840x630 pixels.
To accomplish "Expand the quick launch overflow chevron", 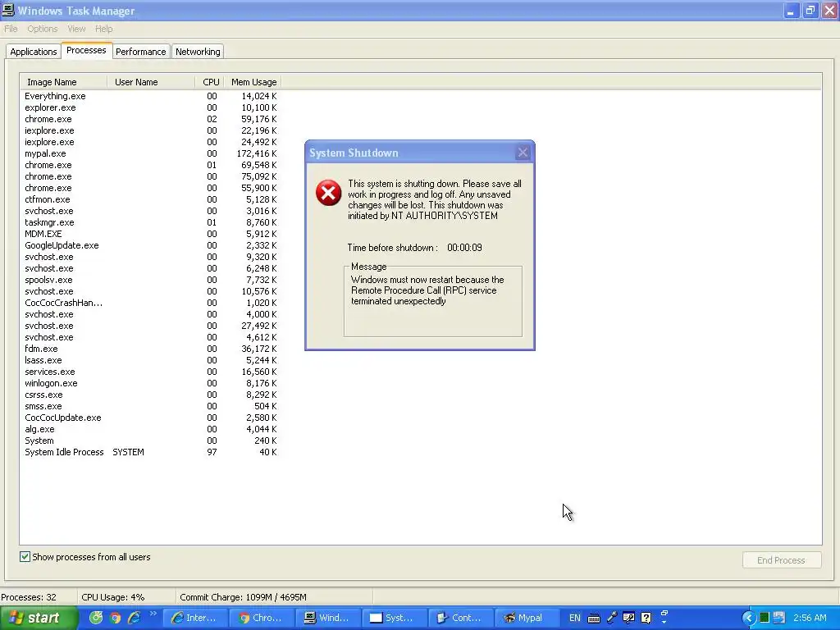I will 153,614.
